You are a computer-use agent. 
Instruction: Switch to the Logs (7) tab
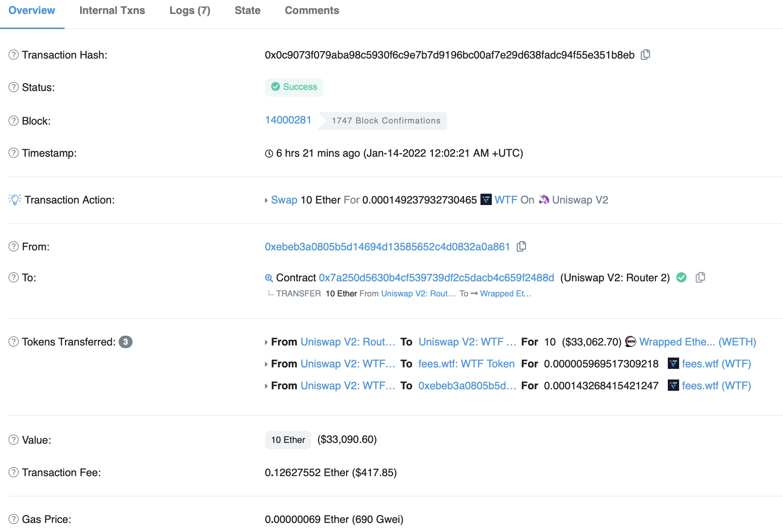[x=190, y=11]
